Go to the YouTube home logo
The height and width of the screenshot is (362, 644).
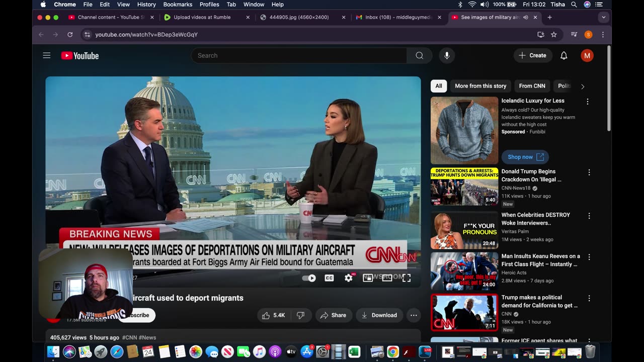pos(80,56)
